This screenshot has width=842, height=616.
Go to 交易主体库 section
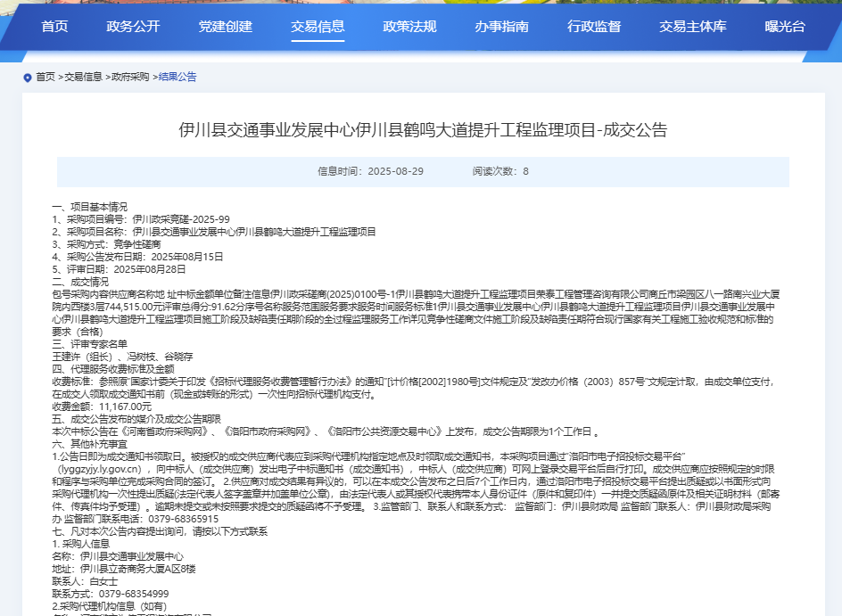click(x=693, y=26)
